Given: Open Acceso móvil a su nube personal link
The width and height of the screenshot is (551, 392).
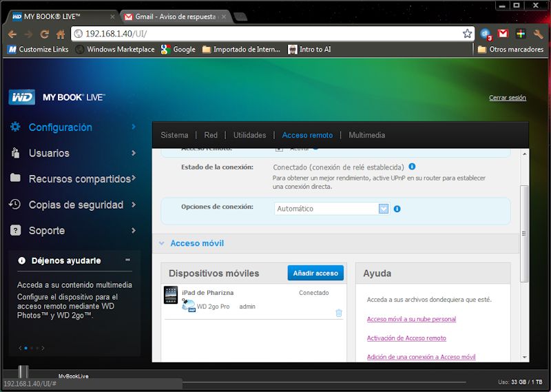Looking at the screenshot, I should (411, 319).
